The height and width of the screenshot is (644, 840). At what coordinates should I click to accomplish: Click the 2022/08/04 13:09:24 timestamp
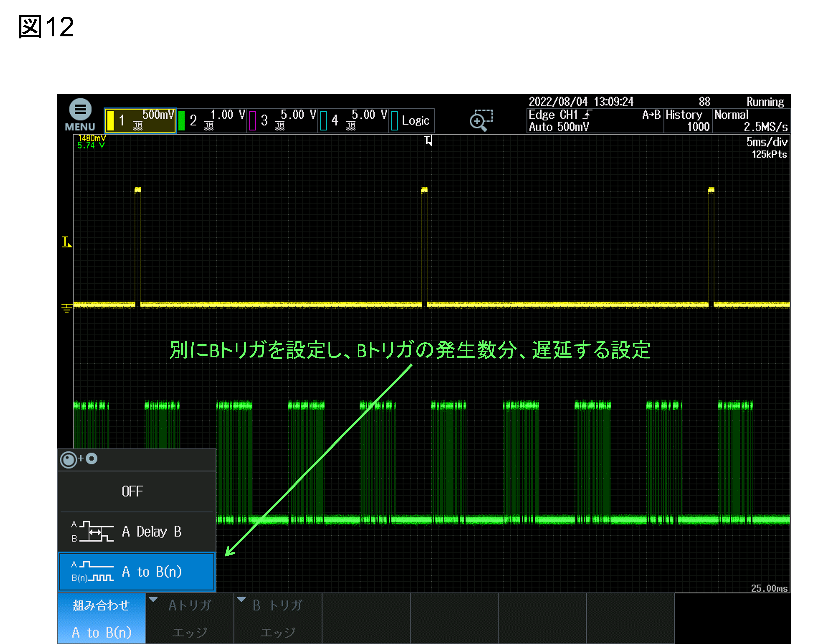(581, 102)
